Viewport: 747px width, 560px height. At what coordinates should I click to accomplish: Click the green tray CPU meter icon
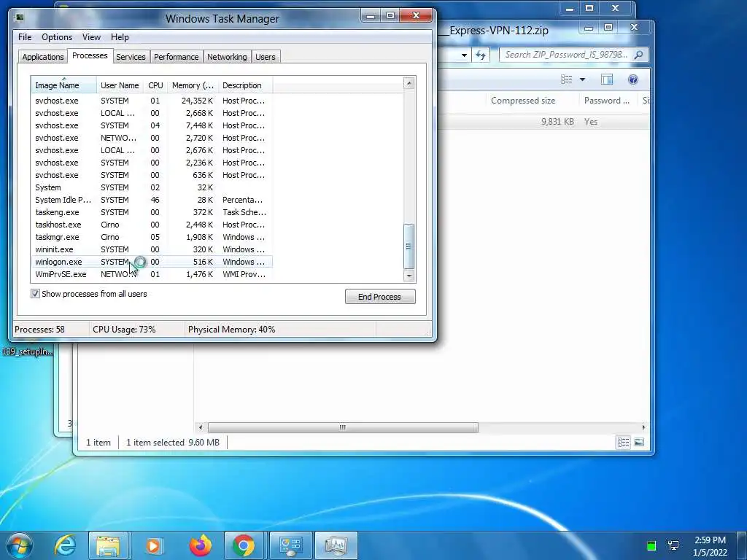click(x=651, y=545)
